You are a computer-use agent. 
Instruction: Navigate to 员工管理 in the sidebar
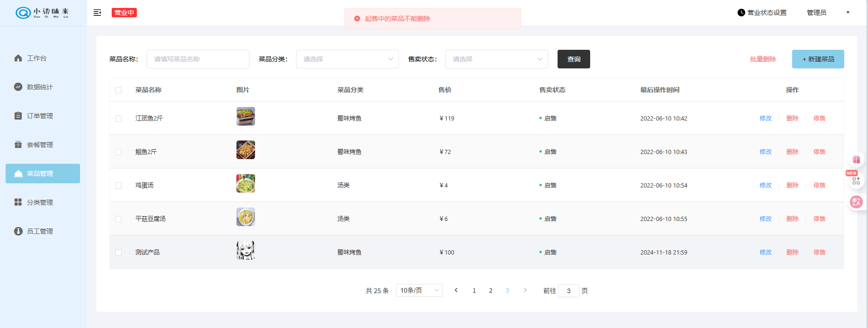click(40, 231)
